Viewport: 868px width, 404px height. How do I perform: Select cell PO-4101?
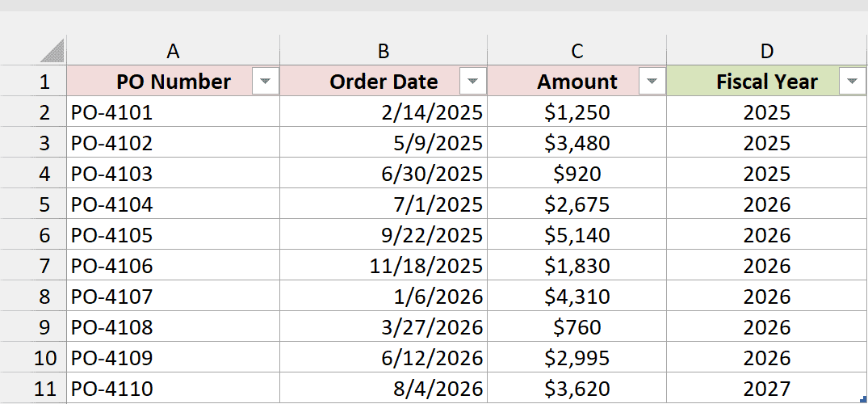174,112
